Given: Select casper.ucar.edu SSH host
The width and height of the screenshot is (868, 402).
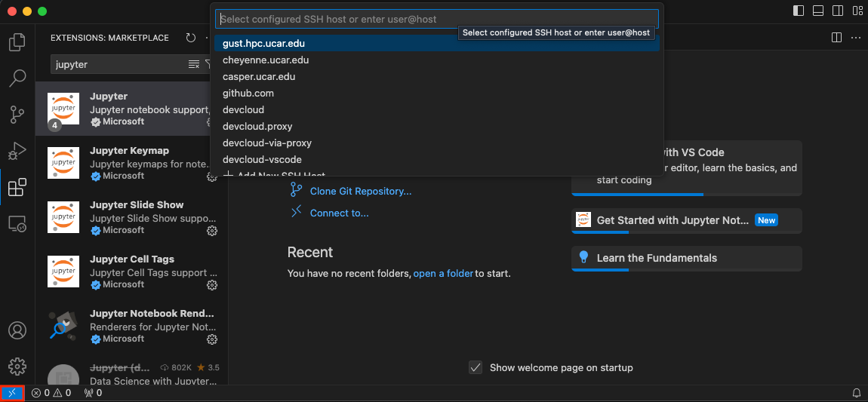Looking at the screenshot, I should [437, 76].
